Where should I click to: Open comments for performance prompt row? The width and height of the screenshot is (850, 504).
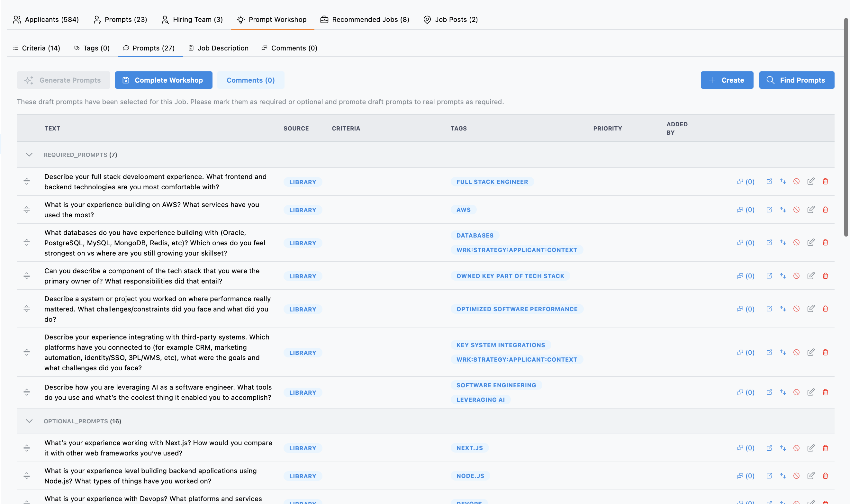(746, 309)
